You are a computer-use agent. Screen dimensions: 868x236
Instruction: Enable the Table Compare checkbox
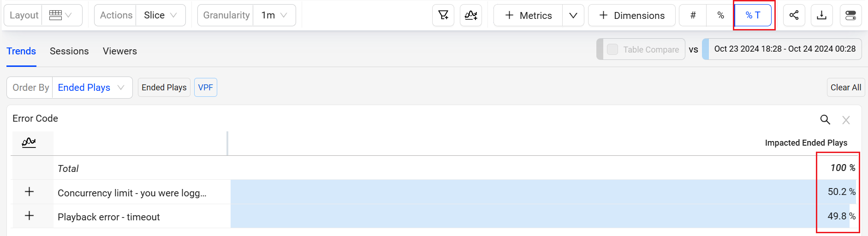tap(612, 49)
